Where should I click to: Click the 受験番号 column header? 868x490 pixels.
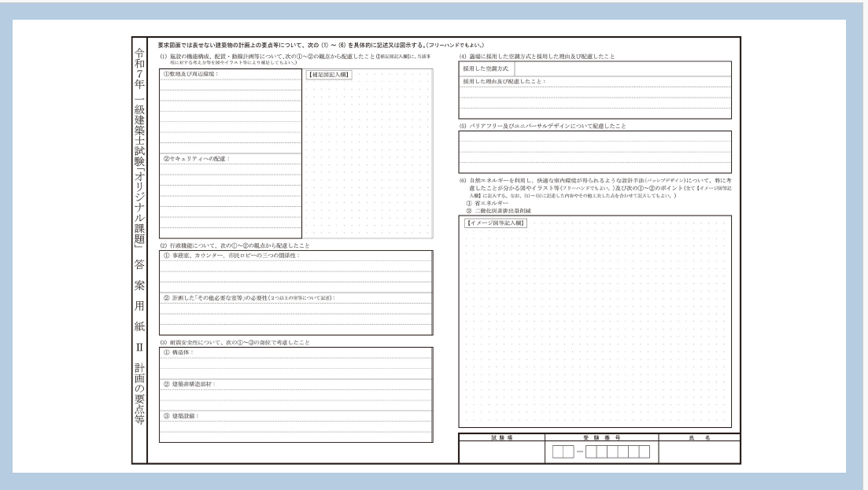point(602,437)
